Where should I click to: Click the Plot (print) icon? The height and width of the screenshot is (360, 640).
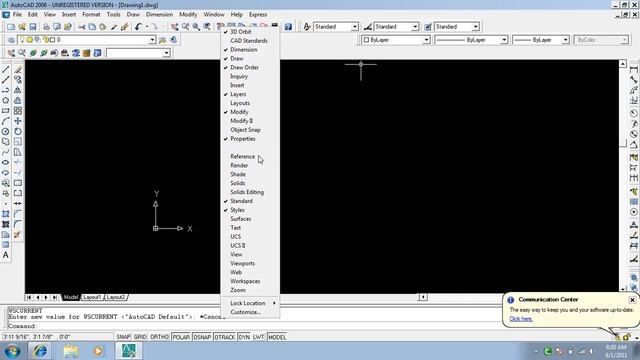pyautogui.click(x=46, y=27)
